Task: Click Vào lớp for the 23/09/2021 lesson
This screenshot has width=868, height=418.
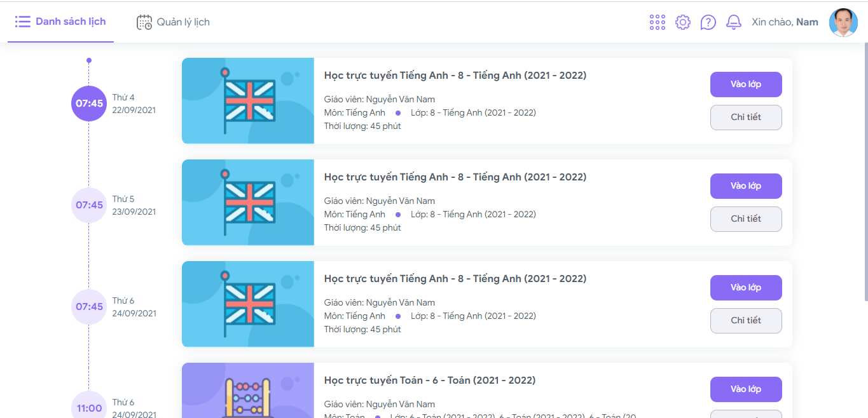Action: (x=746, y=186)
